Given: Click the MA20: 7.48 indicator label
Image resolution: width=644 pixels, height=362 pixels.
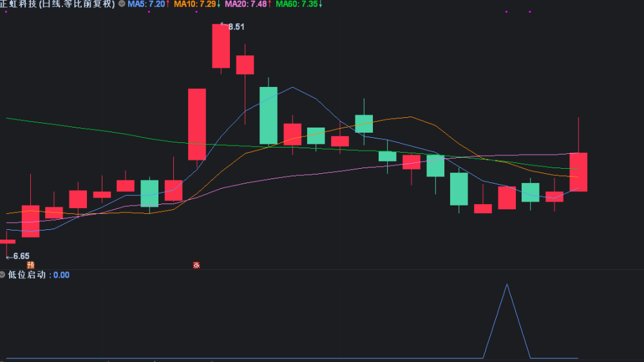Looking at the screenshot, I should (x=248, y=4).
